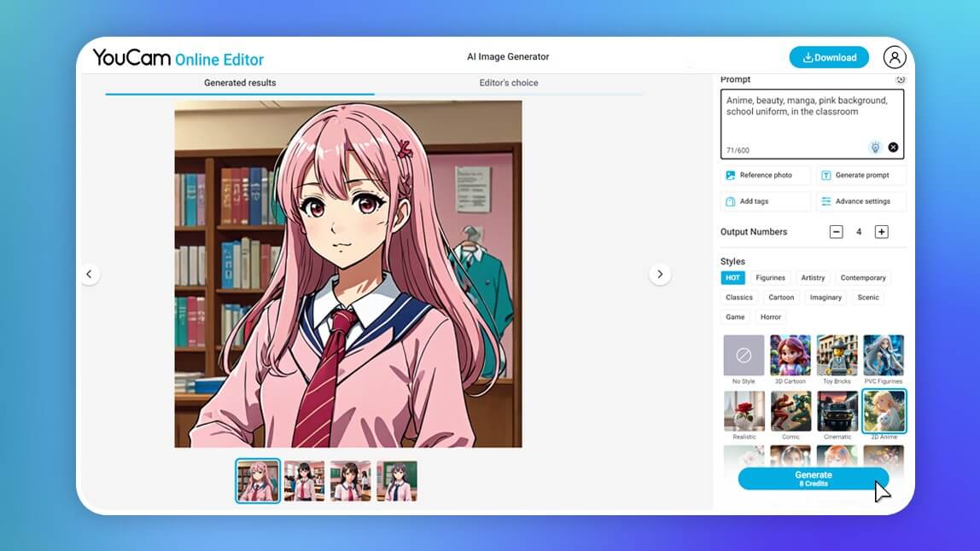The width and height of the screenshot is (980, 551).
Task: Click the Generate 8 Credits button
Action: click(814, 478)
